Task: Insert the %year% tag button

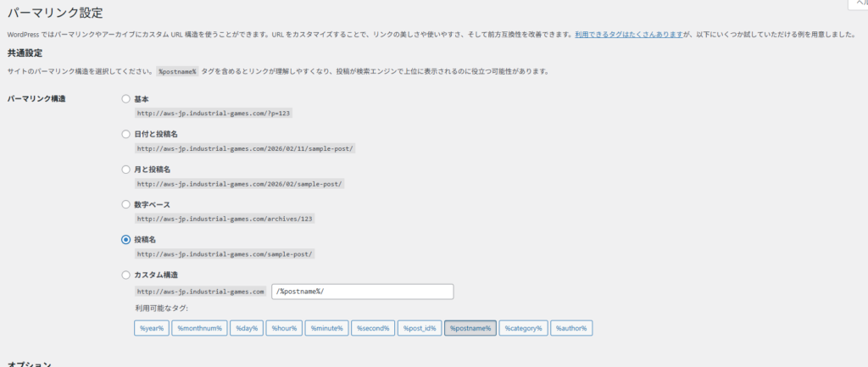Action: (x=151, y=328)
